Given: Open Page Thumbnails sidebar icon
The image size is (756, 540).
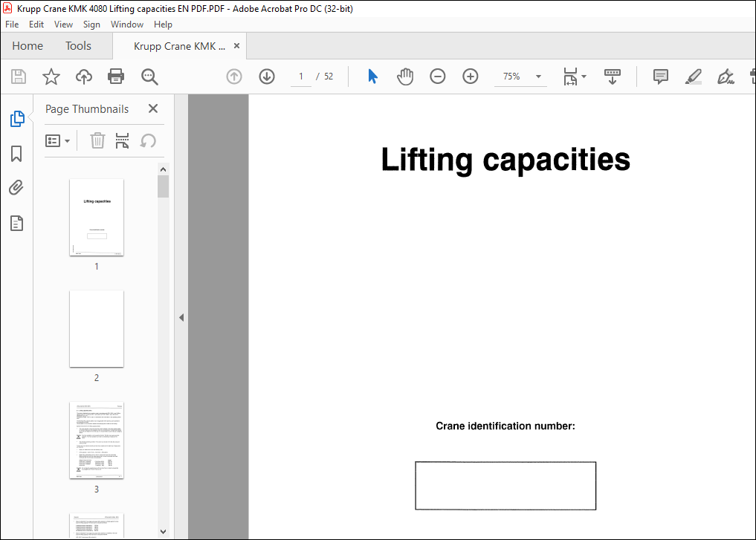Looking at the screenshot, I should 17,119.
